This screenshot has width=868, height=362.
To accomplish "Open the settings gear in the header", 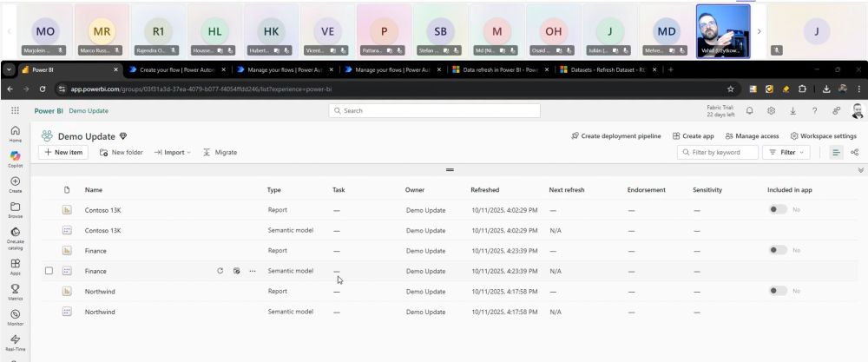I will [771, 111].
